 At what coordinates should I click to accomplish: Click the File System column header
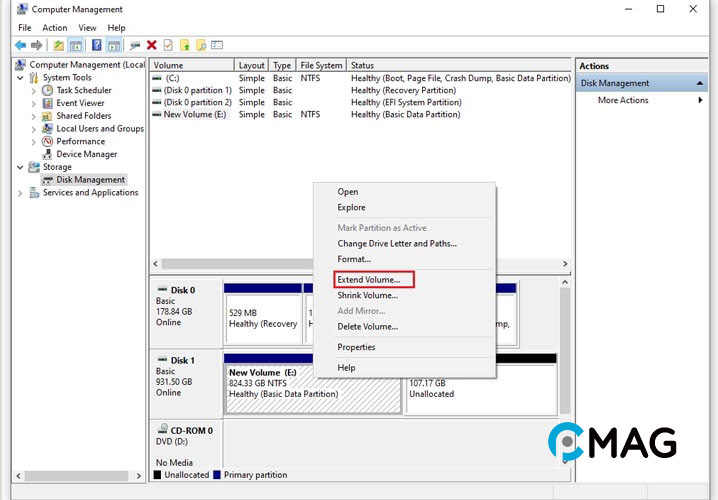pos(321,65)
